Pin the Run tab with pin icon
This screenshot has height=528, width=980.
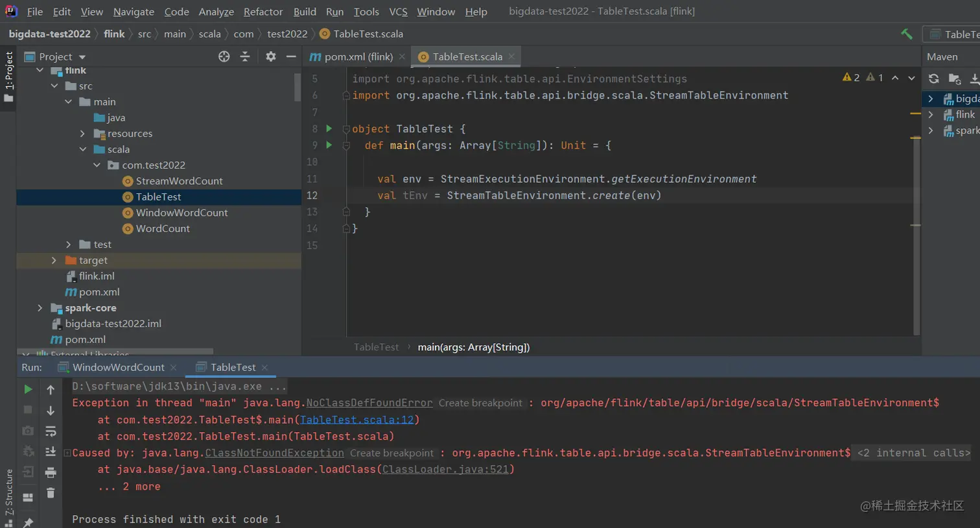(x=28, y=522)
